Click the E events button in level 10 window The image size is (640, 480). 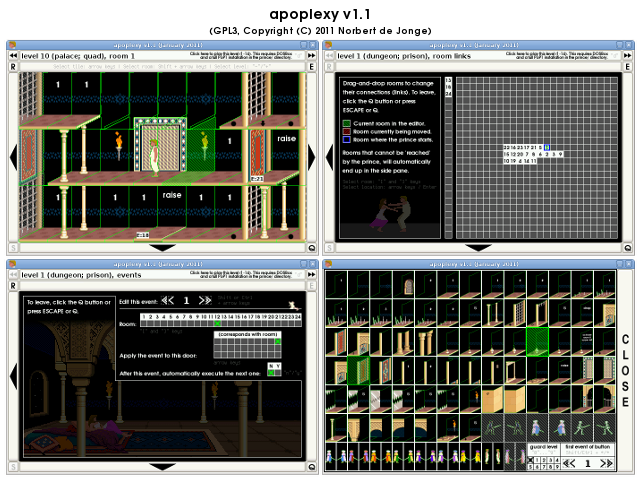311,67
